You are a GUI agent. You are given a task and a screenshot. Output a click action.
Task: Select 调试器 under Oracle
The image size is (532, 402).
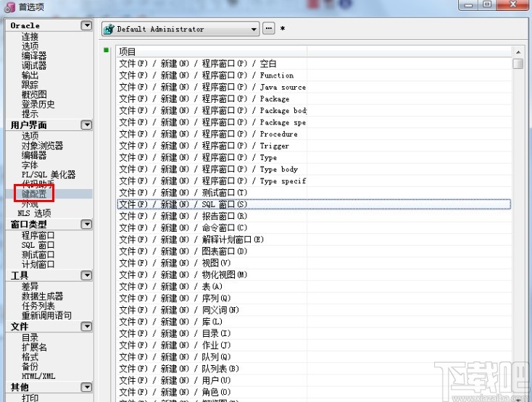click(x=34, y=65)
